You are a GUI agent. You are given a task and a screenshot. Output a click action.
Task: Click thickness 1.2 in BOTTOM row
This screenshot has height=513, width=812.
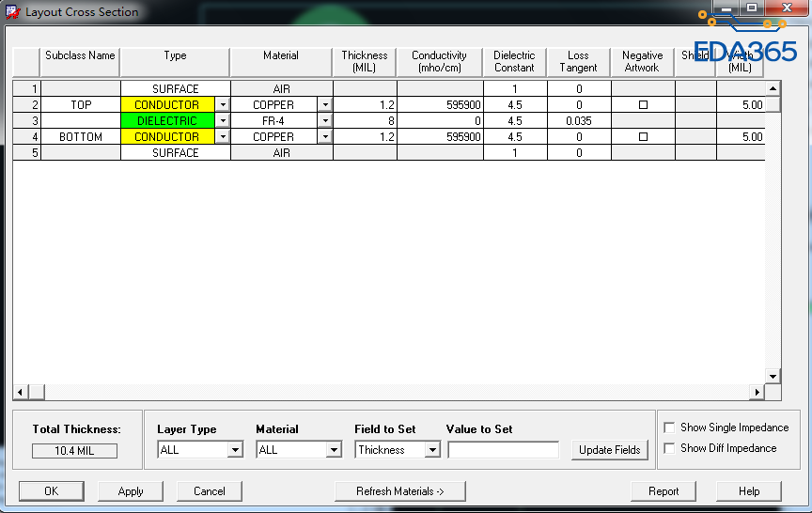[x=365, y=137]
